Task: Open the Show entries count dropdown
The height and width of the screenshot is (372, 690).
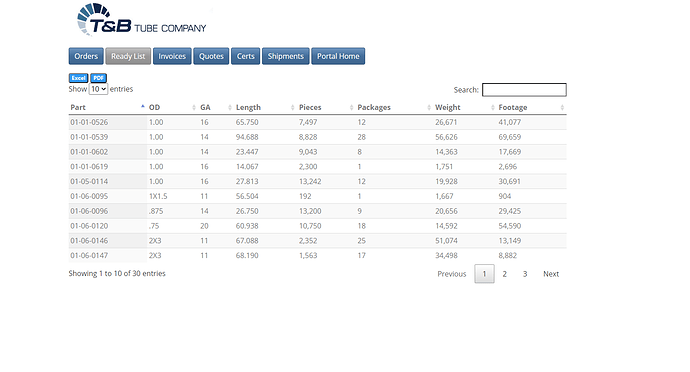Action: (98, 89)
